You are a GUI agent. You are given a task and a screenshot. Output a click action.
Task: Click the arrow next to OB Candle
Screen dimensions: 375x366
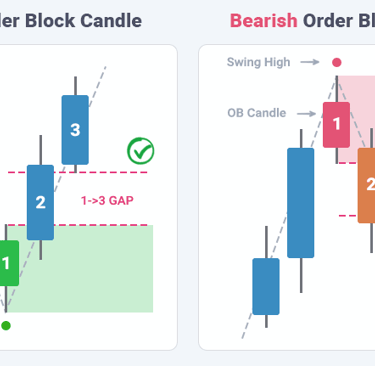coord(306,114)
